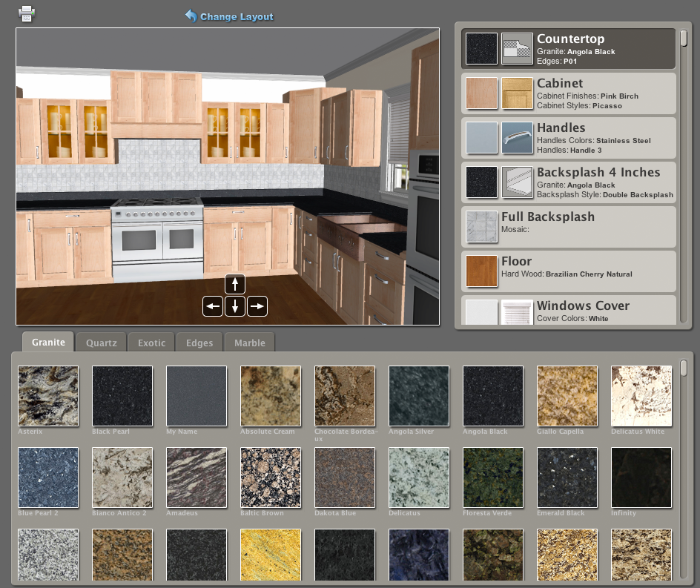This screenshot has height=588, width=700.
Task: Select the Full Backsplash option
Action: point(569,226)
